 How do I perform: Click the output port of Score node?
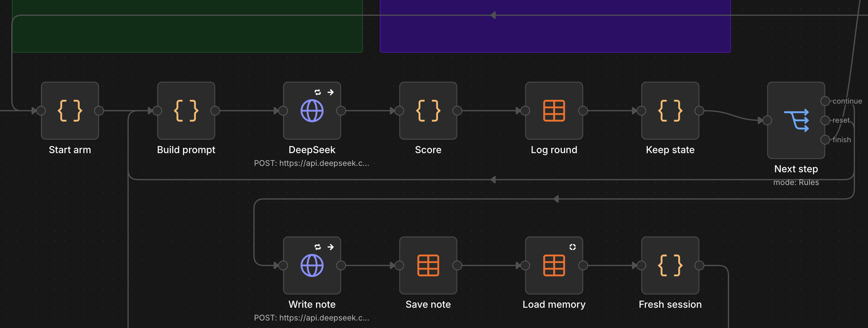[457, 111]
